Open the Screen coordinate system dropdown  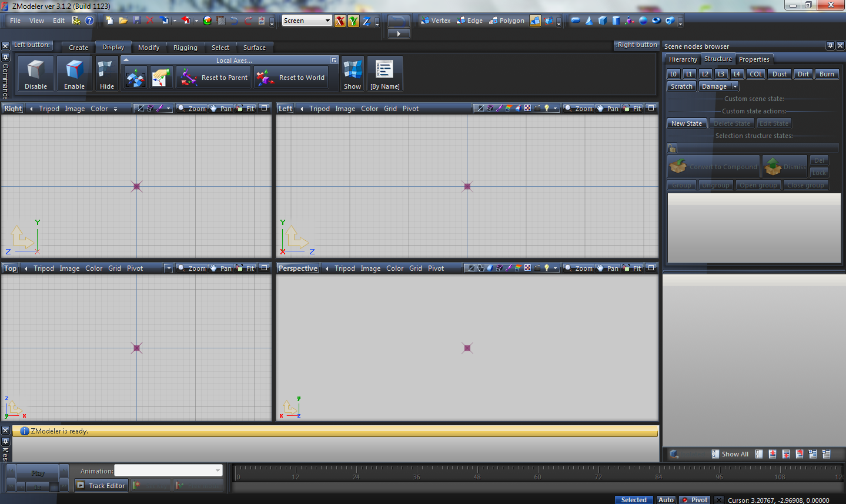[329, 20]
